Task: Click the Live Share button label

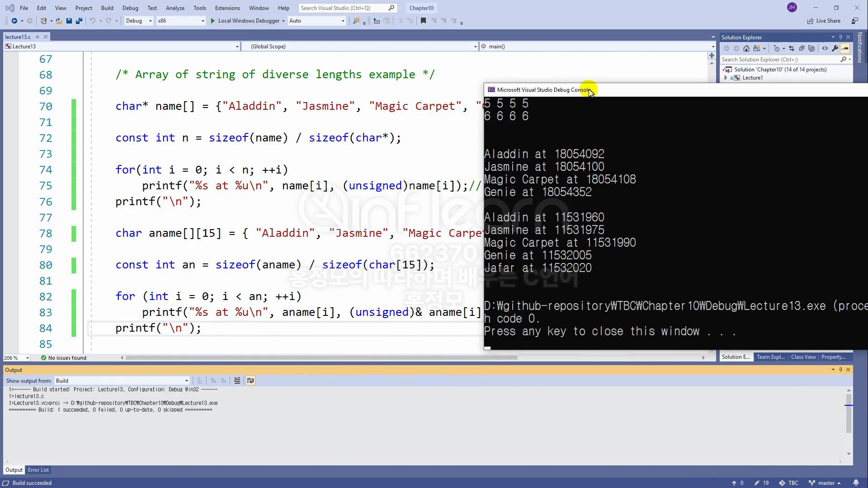Action: (x=828, y=21)
